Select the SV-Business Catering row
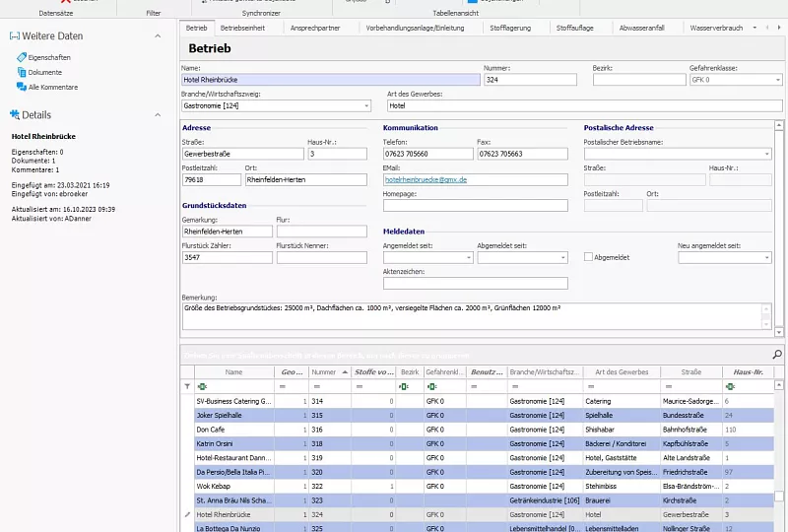The height and width of the screenshot is (532, 788). [x=484, y=401]
